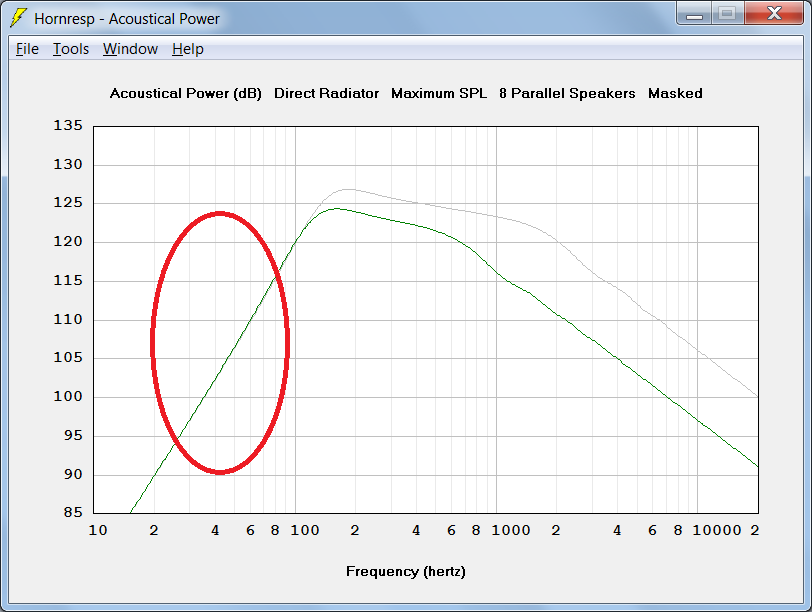Image resolution: width=812 pixels, height=612 pixels.
Task: Click the 120 dB axis value
Action: pos(68,242)
